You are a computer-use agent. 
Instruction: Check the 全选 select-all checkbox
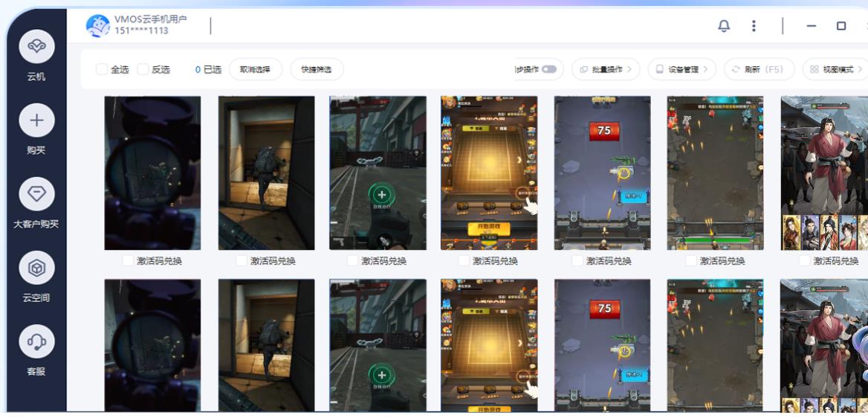pyautogui.click(x=102, y=70)
